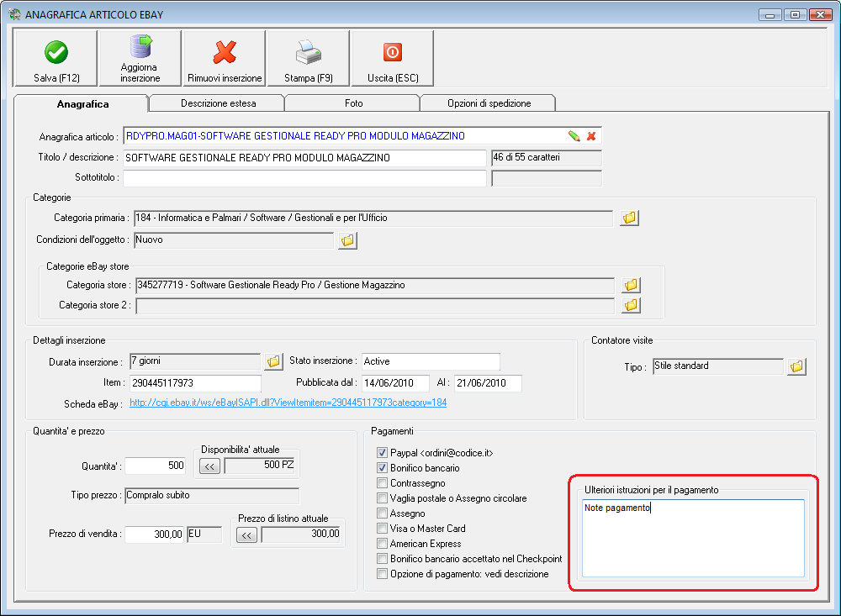Click the Stato inserzione field
This screenshot has height=616, width=841.
click(x=431, y=361)
